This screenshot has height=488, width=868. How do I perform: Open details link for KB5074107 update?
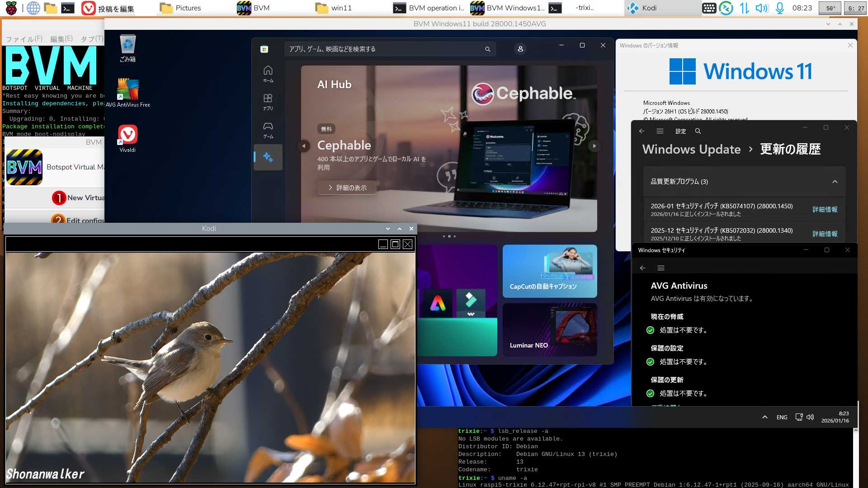click(825, 210)
